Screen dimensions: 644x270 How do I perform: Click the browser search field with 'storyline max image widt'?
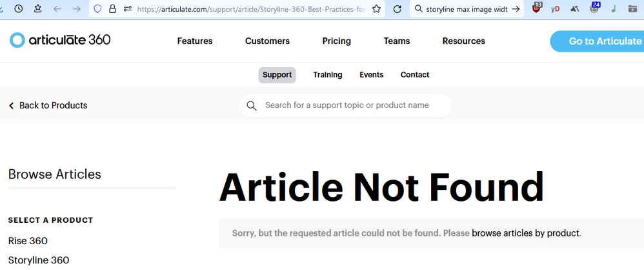pos(467,8)
